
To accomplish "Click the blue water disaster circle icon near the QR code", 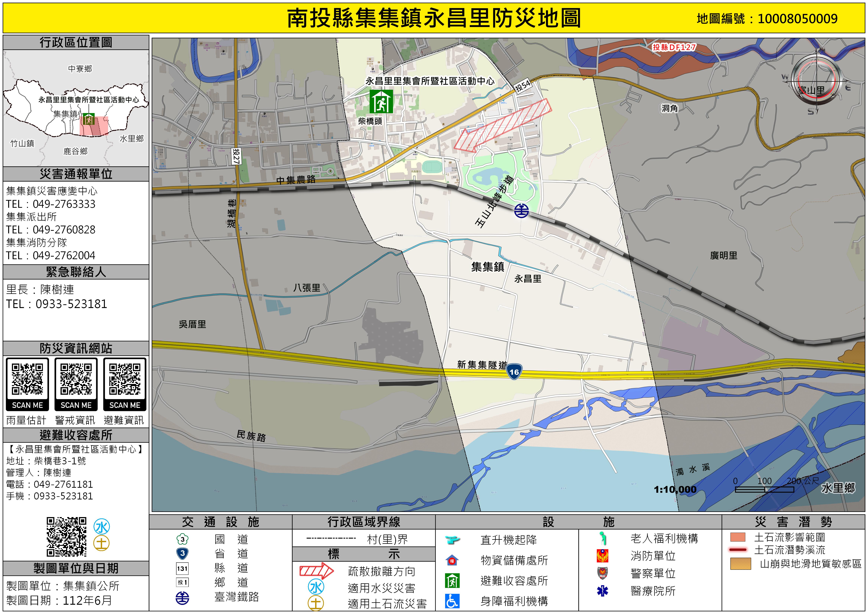I will [101, 527].
